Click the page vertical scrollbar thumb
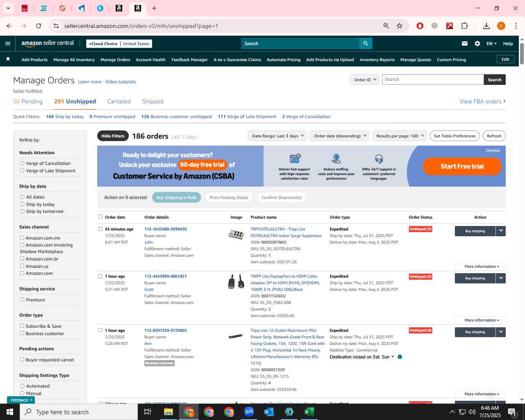Screen dimensions: 525x420 coord(522,53)
